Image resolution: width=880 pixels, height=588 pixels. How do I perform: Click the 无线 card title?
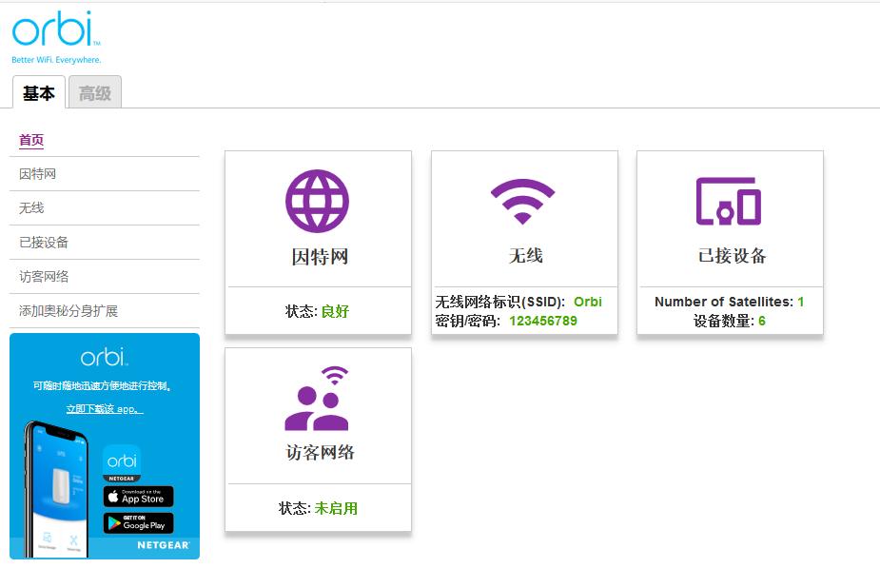(525, 256)
